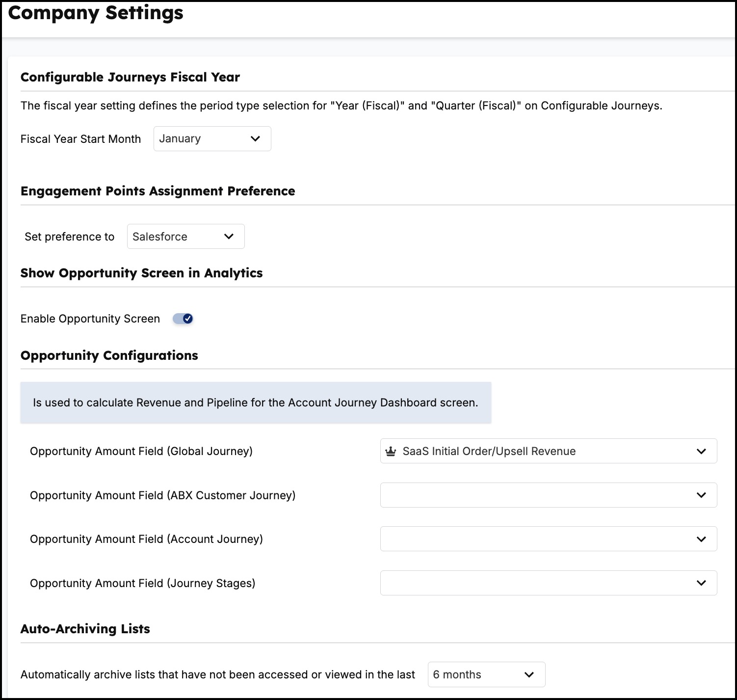Click the Configurable Journeys Fiscal Year heading
The image size is (737, 700).
(130, 77)
